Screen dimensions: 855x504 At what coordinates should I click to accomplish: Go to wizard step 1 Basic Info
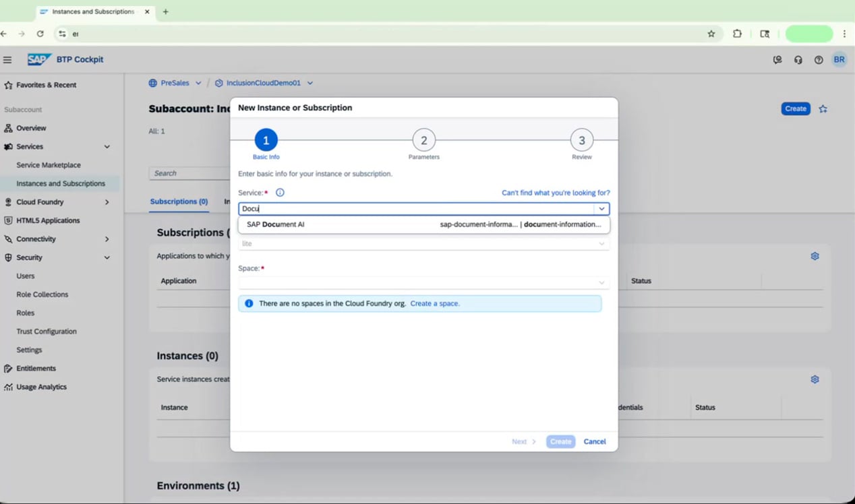pyautogui.click(x=266, y=140)
